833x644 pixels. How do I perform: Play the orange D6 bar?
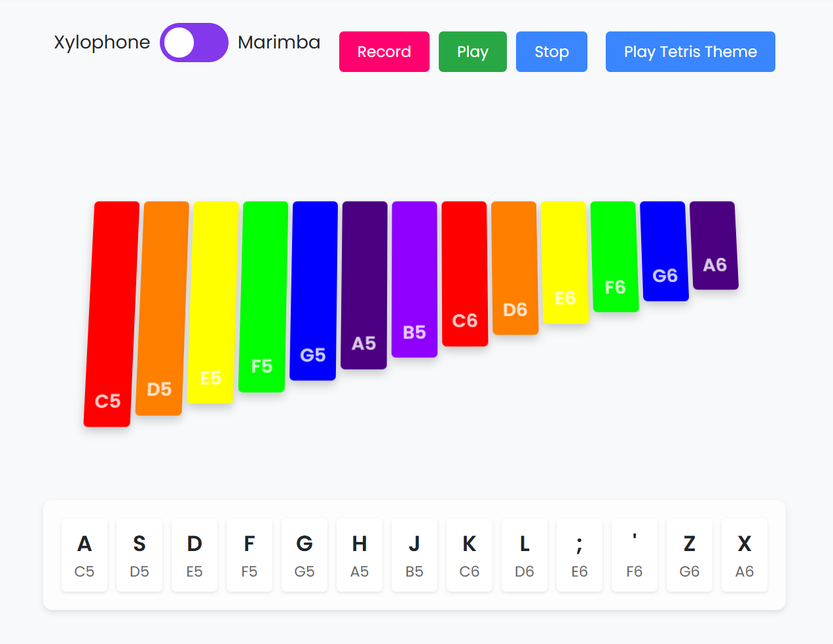[515, 268]
